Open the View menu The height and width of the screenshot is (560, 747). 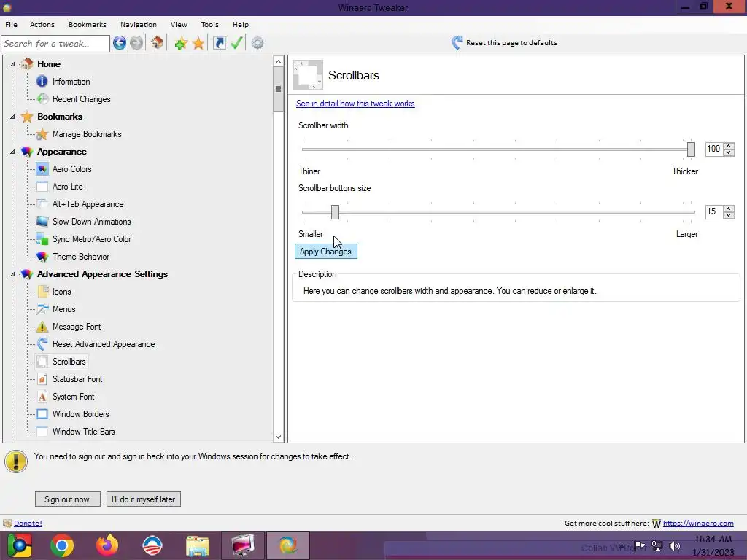tap(179, 24)
